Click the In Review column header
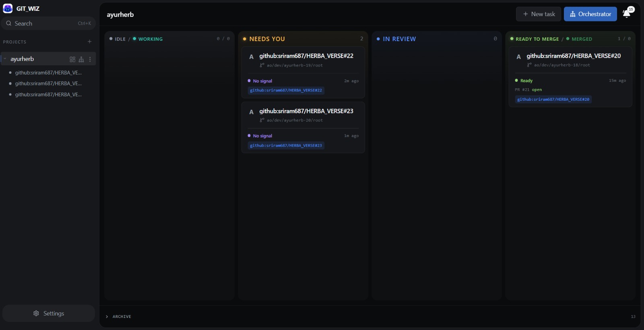 coord(399,39)
